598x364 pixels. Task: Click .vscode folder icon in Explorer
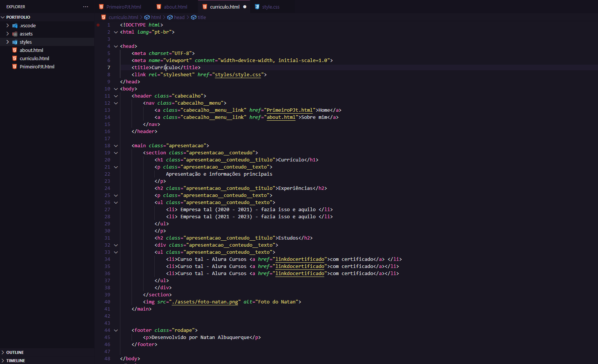[15, 26]
